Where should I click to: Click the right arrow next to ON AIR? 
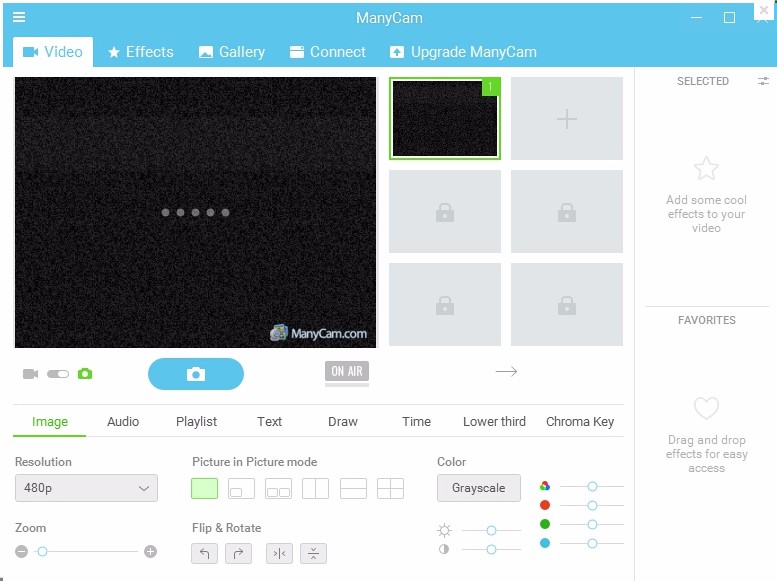(506, 371)
